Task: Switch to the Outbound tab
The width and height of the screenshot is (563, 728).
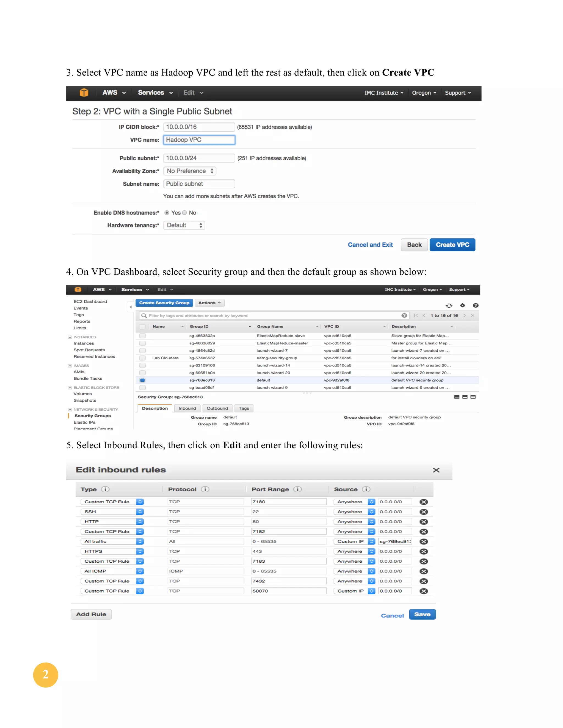Action: (x=217, y=408)
